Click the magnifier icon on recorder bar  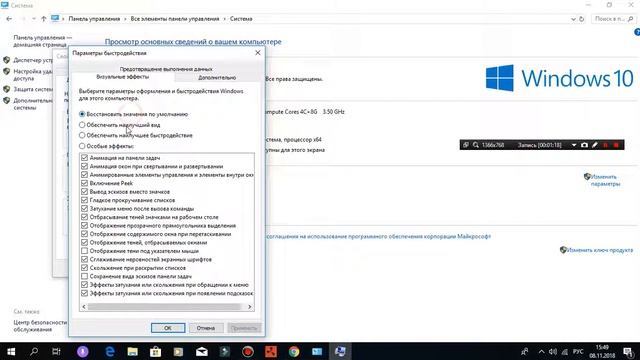point(476,145)
